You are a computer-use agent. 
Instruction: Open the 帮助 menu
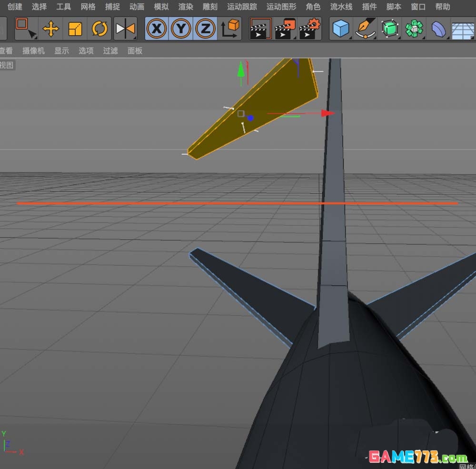[443, 7]
